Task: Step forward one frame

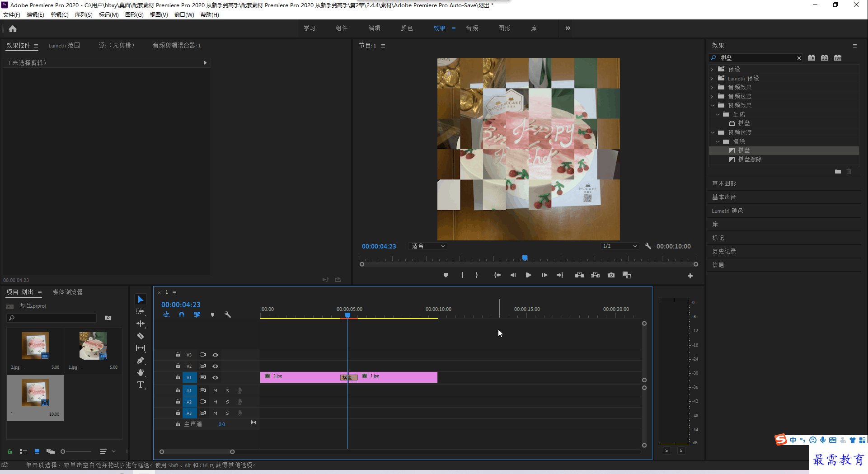Action: (x=544, y=275)
